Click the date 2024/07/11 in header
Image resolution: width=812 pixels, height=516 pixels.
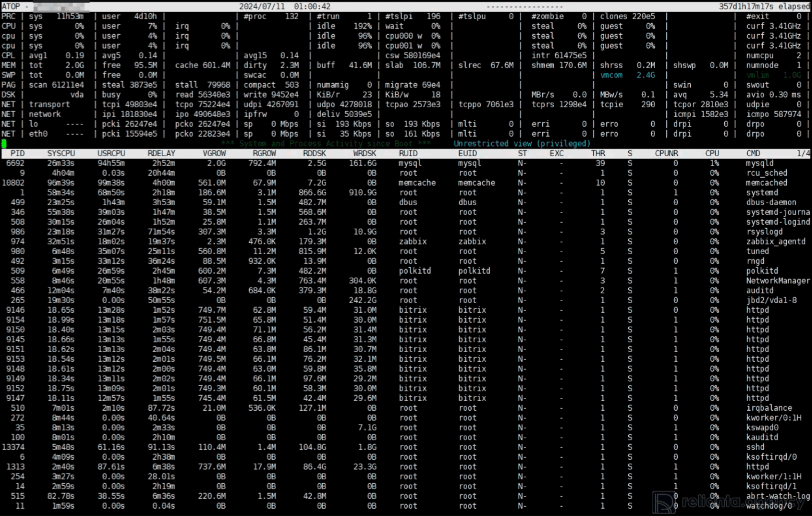coord(261,7)
